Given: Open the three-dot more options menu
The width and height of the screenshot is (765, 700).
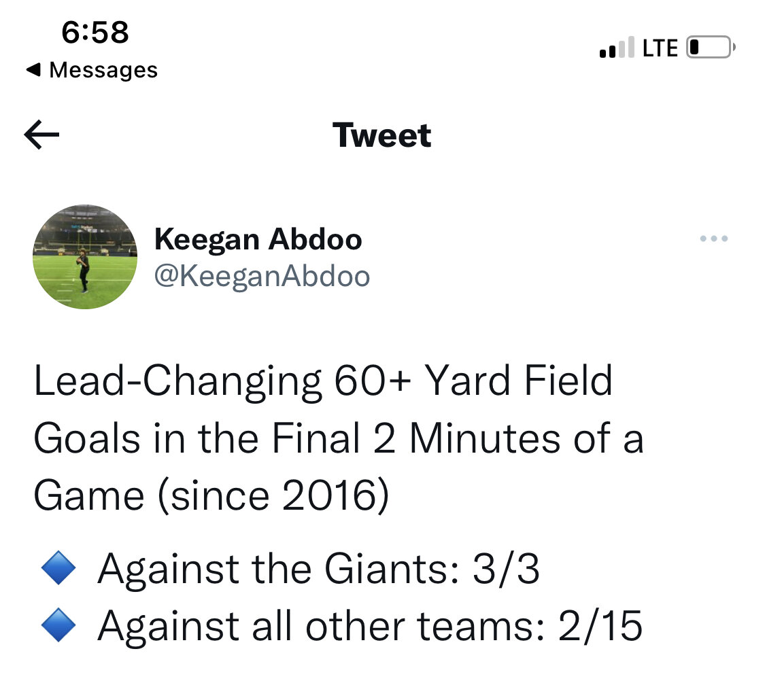Looking at the screenshot, I should click(x=714, y=239).
